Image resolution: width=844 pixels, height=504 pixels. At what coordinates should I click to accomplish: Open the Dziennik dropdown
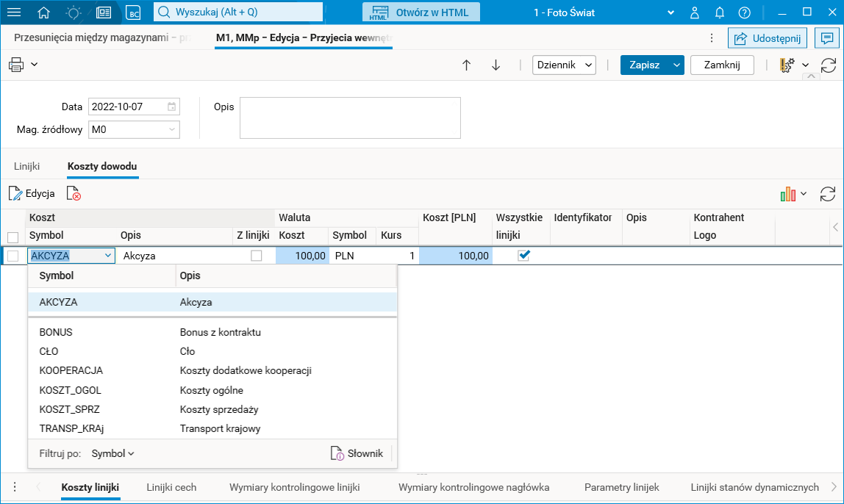[x=564, y=65]
